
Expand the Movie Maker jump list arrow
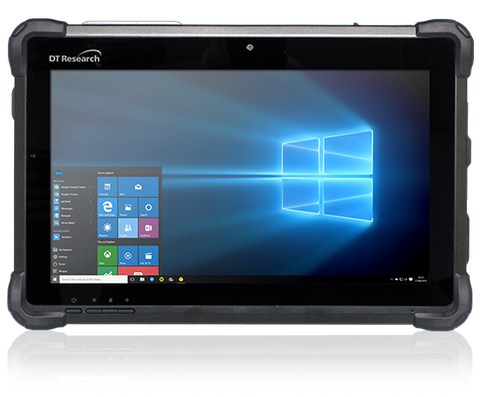pyautogui.click(x=91, y=223)
